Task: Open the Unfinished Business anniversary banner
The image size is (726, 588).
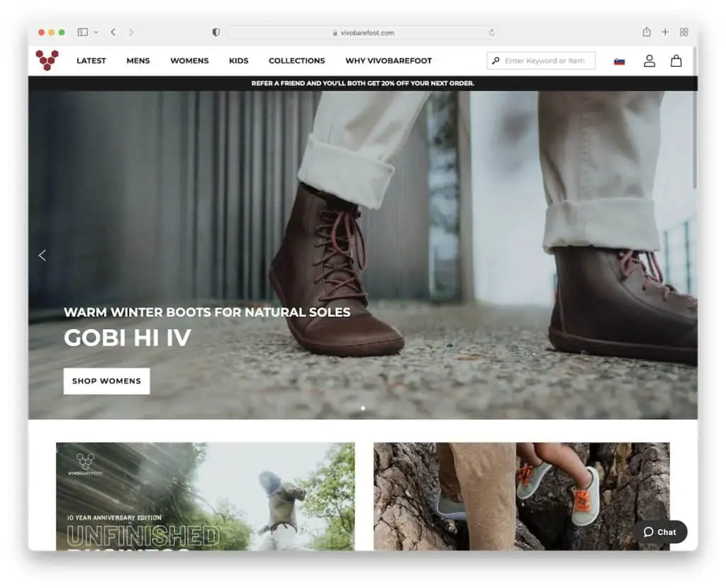Action: pos(205,497)
